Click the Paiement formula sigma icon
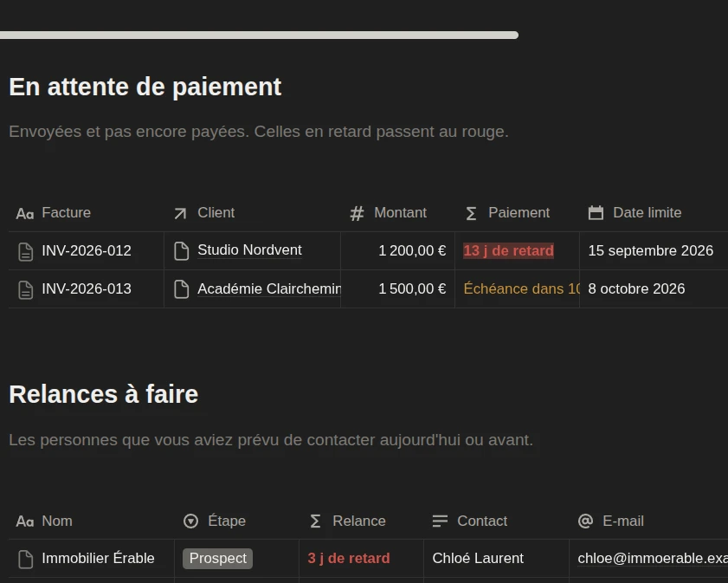 [x=471, y=213]
